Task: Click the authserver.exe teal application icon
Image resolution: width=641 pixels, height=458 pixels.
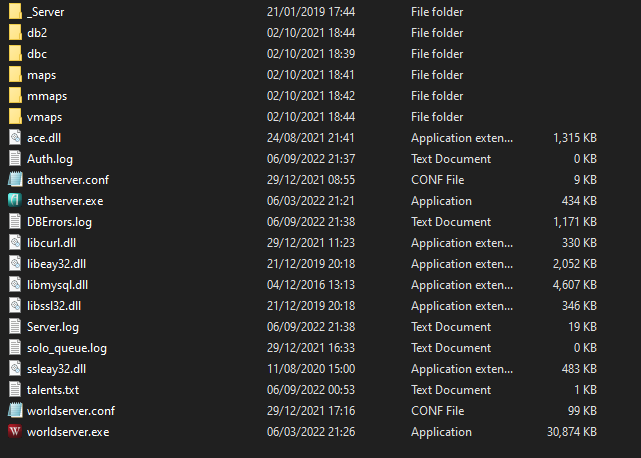Action: click(x=15, y=200)
